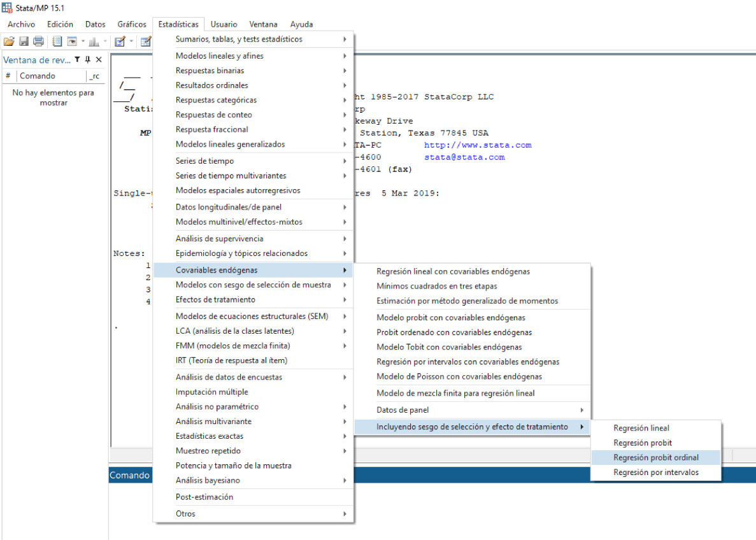Open the Ventana menu

click(x=263, y=24)
